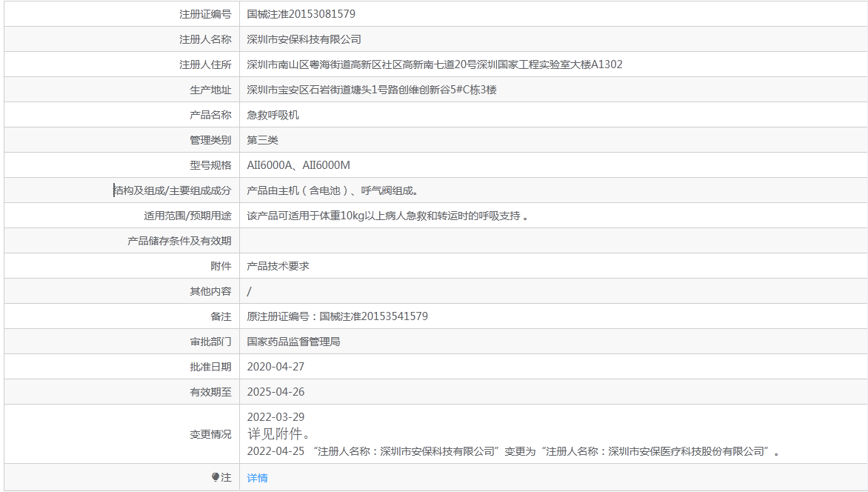Click the attachment value 产品技术要求
868x492 pixels.
click(x=278, y=266)
